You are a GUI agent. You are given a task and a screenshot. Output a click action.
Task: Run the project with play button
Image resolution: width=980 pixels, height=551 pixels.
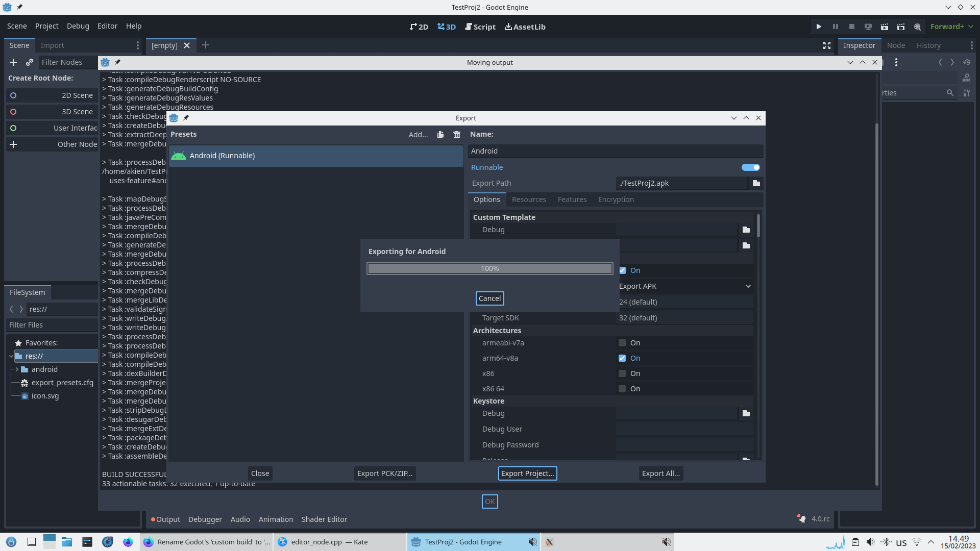pyautogui.click(x=819, y=26)
